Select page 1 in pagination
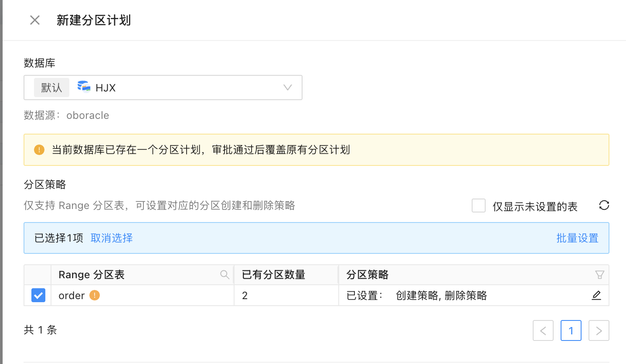Screen dimensions: 626x364 571,331
